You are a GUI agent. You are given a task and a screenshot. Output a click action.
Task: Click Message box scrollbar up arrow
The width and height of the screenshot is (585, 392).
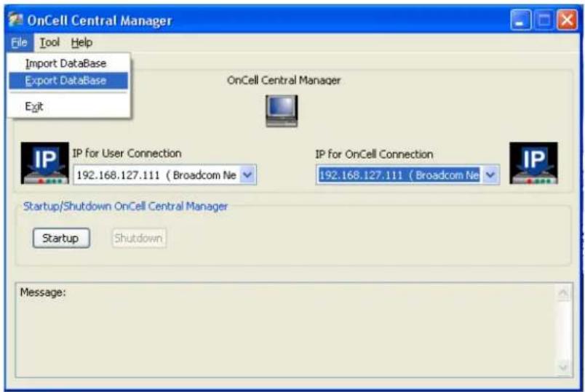(x=563, y=293)
